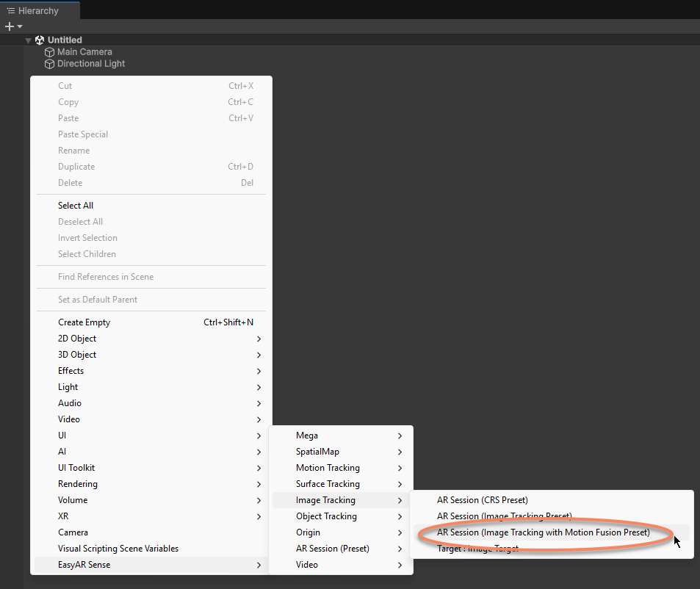Screen dimensions: 700x589
Task: Click the Directional Light cube icon
Action: point(50,64)
